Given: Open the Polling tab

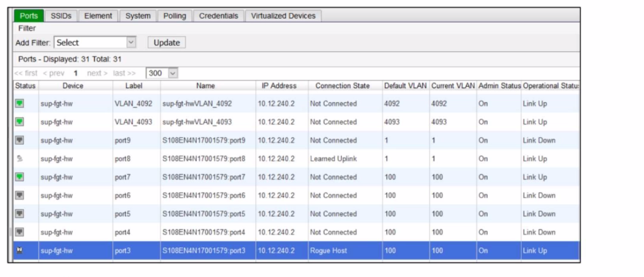Looking at the screenshot, I should (174, 16).
